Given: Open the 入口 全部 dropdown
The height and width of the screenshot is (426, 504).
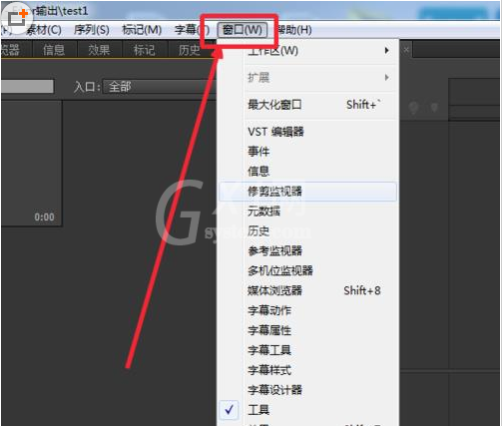Looking at the screenshot, I should point(159,87).
